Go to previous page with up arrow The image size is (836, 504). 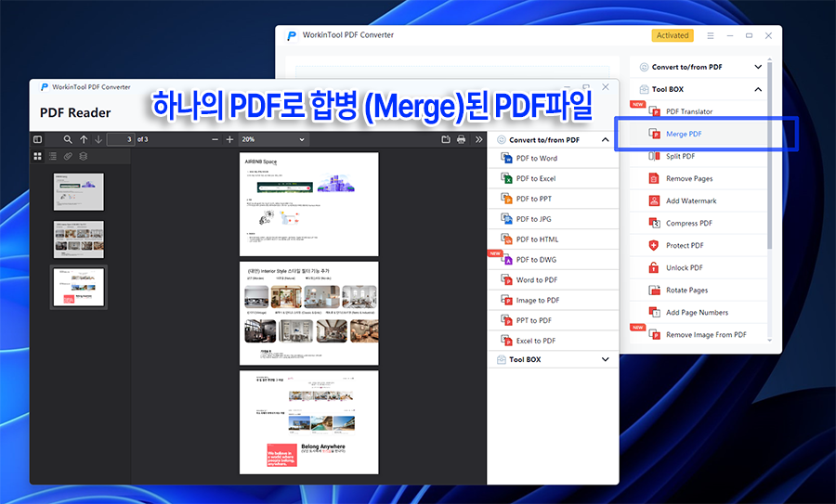point(84,139)
